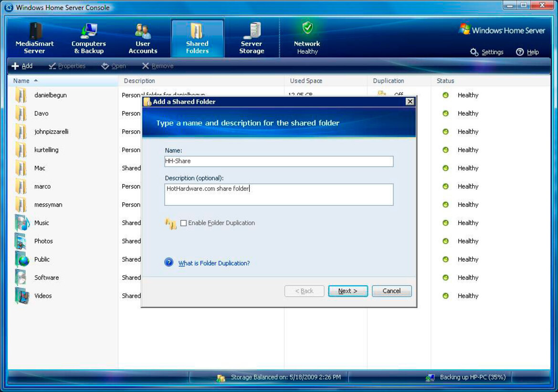Open the User Accounts tab

tap(143, 38)
